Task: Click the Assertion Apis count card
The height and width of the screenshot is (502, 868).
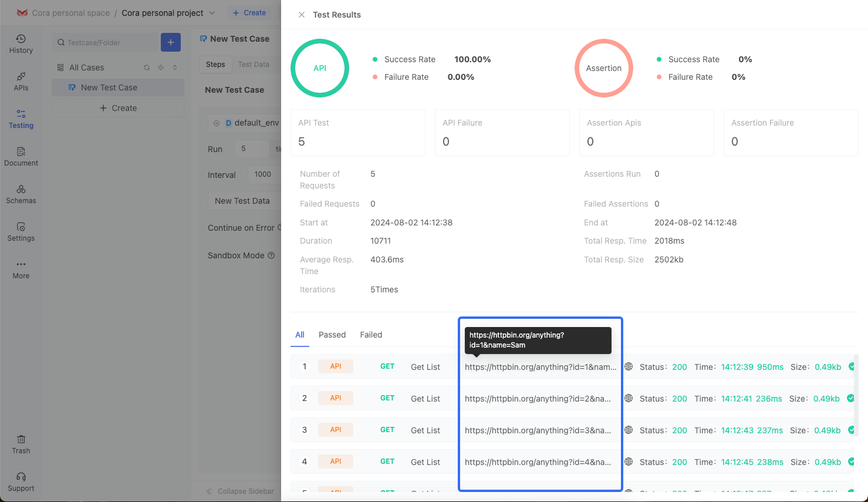Action: coord(647,133)
